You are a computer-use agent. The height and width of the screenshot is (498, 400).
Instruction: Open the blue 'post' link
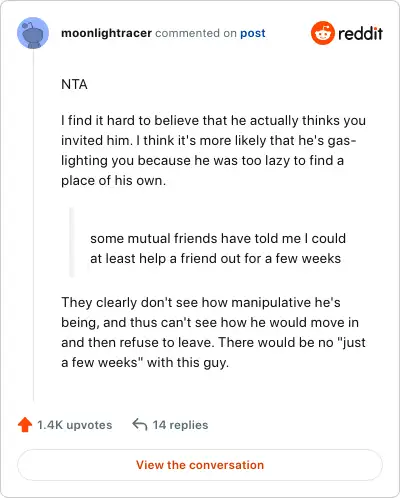tap(253, 33)
